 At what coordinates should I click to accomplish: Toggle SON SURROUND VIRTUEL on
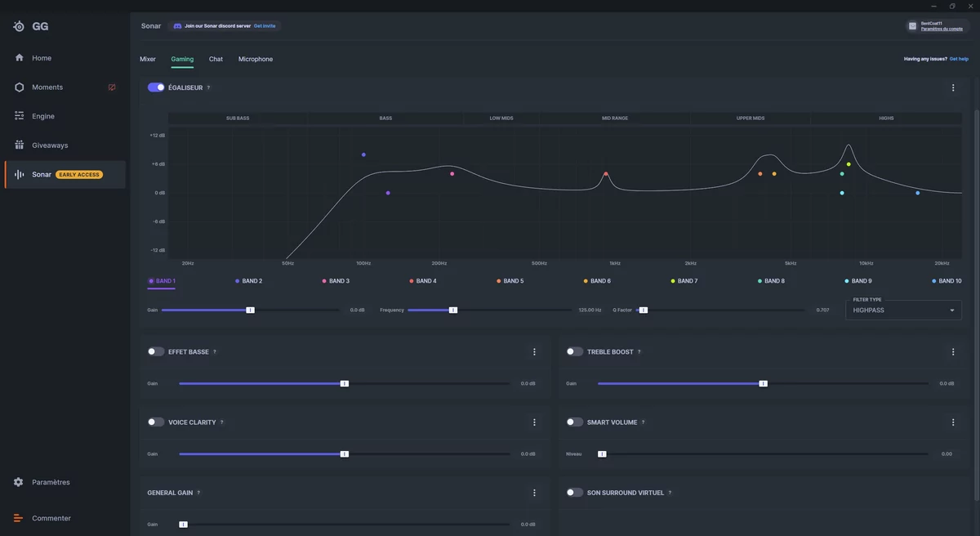click(x=575, y=493)
